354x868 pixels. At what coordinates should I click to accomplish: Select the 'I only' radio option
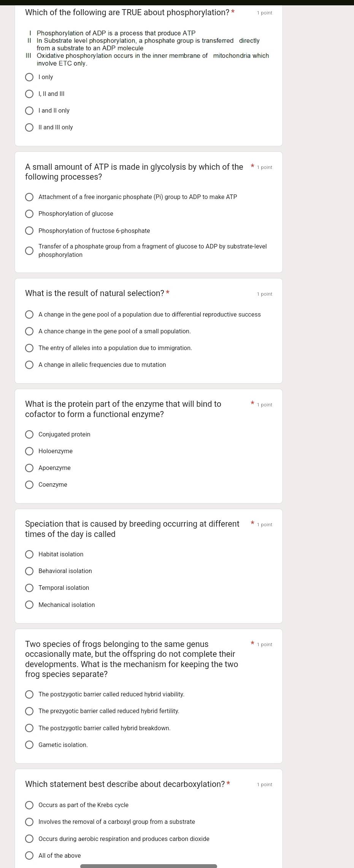tap(29, 78)
